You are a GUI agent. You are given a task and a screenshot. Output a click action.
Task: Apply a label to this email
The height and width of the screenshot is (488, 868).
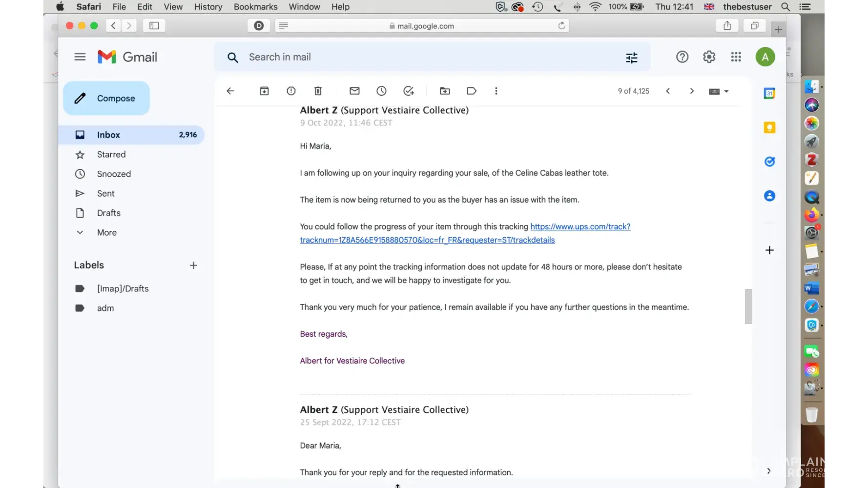pos(472,91)
